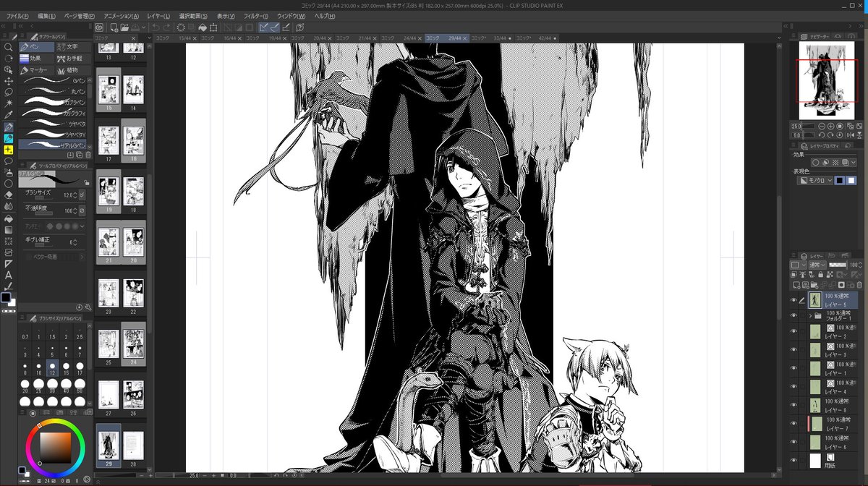Screen dimensions: 868x486
Task: Open anti-aliasing options dropdown arrow
Action: 84,226
